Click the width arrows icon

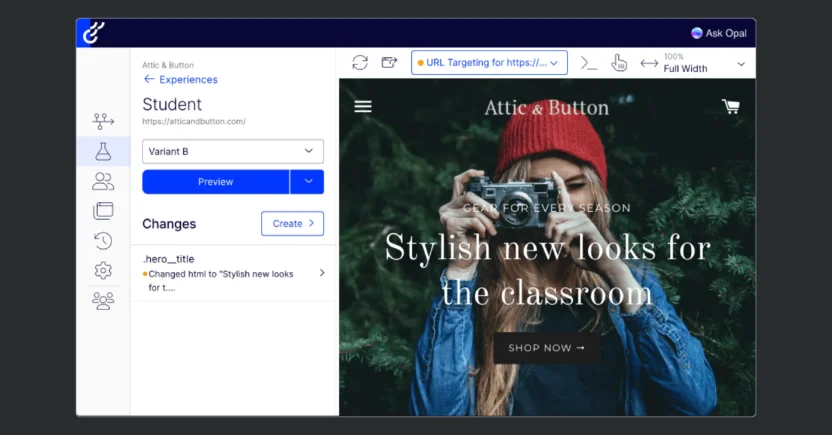[x=649, y=64]
